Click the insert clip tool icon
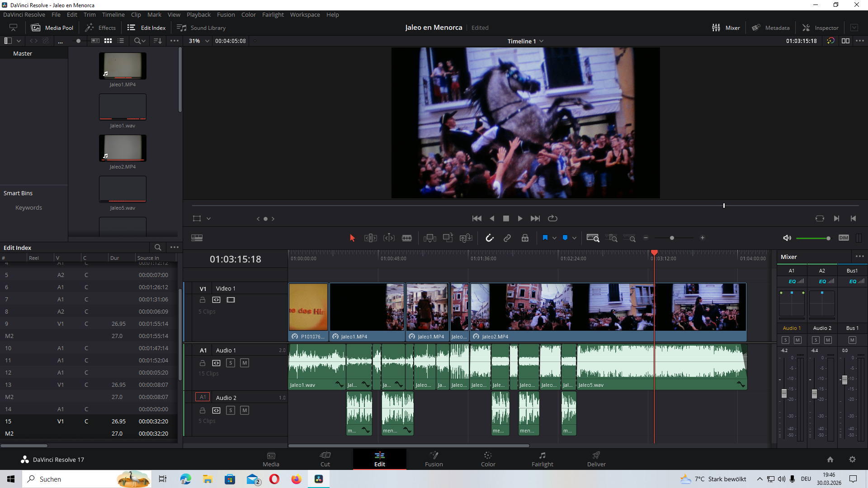868x488 pixels. [429, 238]
